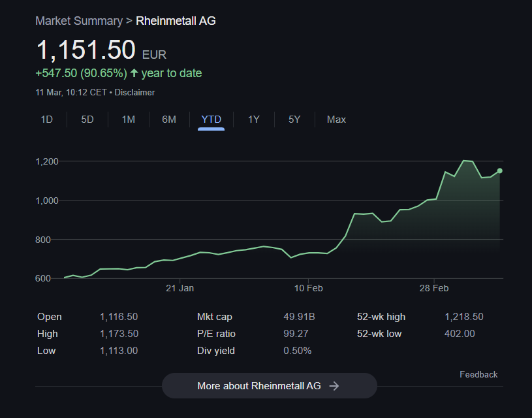Image resolution: width=532 pixels, height=418 pixels.
Task: Select the 5D time range tab
Action: [87, 120]
